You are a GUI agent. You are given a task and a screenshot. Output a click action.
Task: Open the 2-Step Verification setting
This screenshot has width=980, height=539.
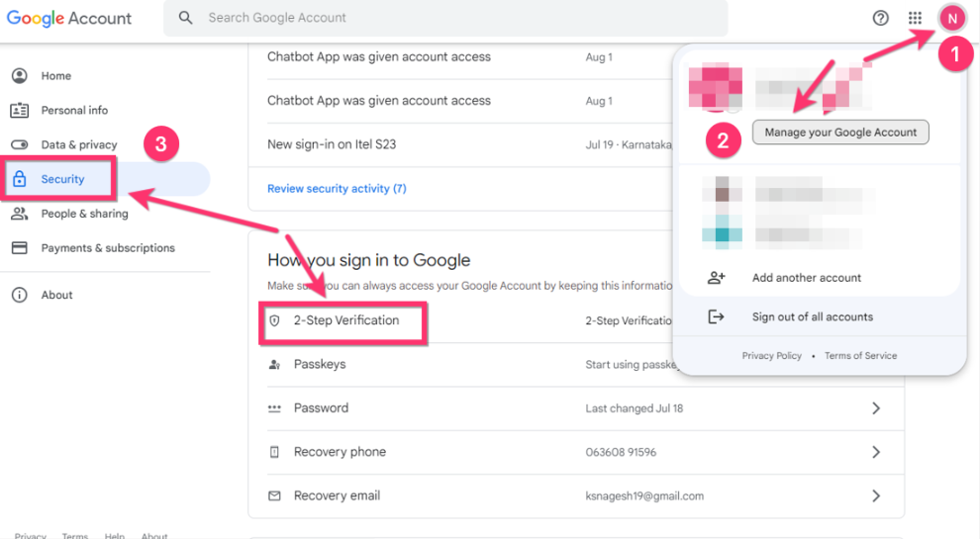[345, 321]
